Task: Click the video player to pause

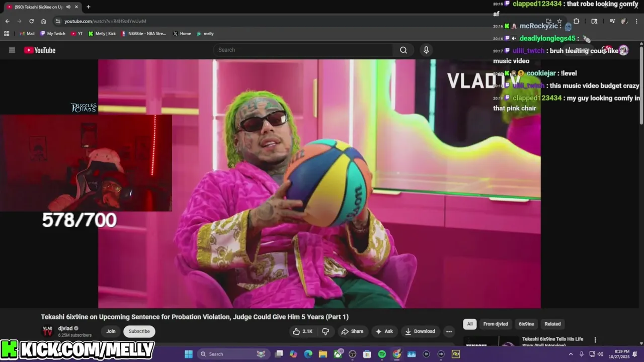Action: coord(319,184)
